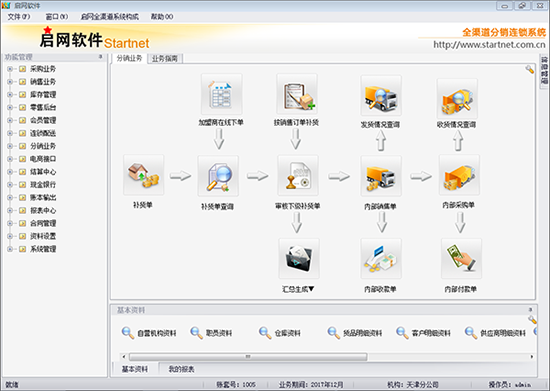Open the 窗口 menu

click(x=57, y=16)
